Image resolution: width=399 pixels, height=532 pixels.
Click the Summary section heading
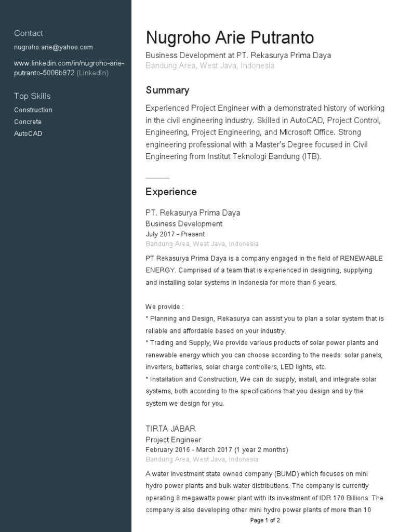pos(167,90)
